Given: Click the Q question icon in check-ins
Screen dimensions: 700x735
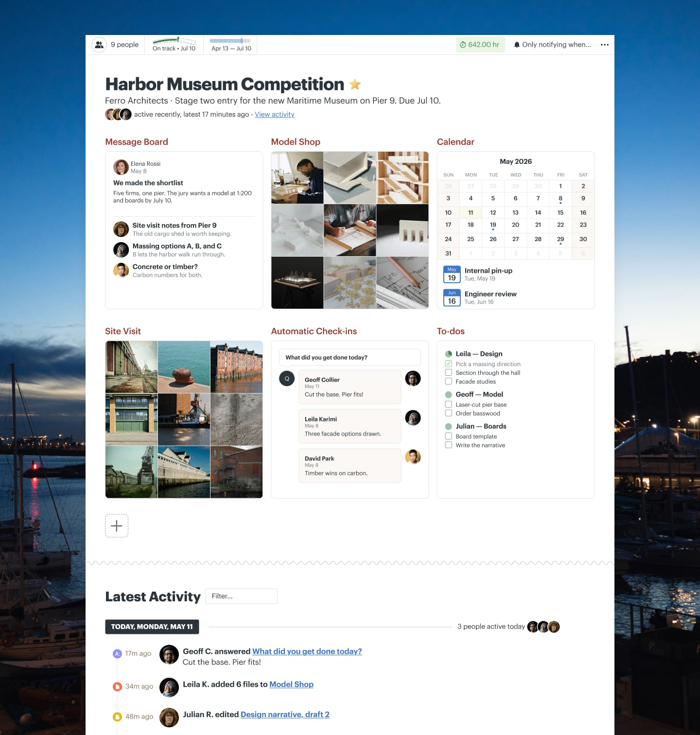Looking at the screenshot, I should tap(287, 379).
